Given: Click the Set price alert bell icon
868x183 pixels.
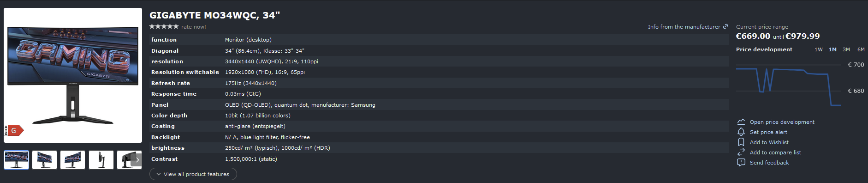Looking at the screenshot, I should (741, 132).
